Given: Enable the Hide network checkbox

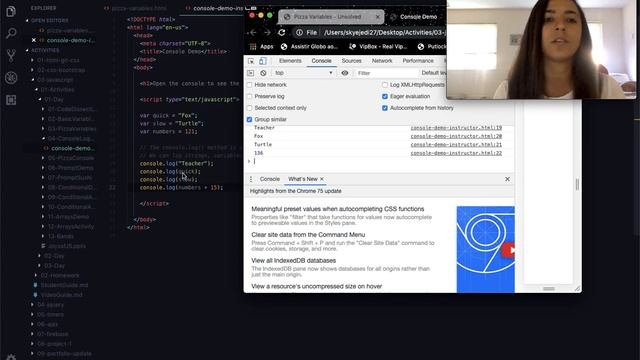Looking at the screenshot, I should (249, 85).
